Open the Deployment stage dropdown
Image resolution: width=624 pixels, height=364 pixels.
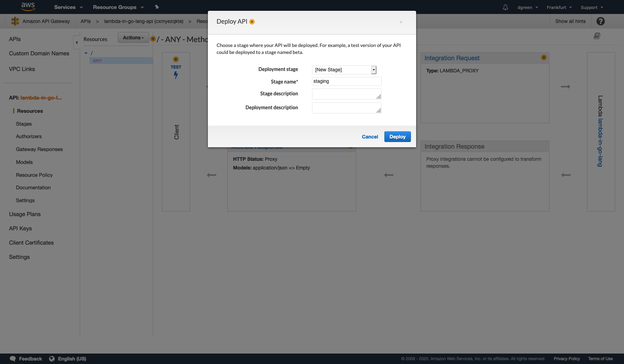point(344,70)
